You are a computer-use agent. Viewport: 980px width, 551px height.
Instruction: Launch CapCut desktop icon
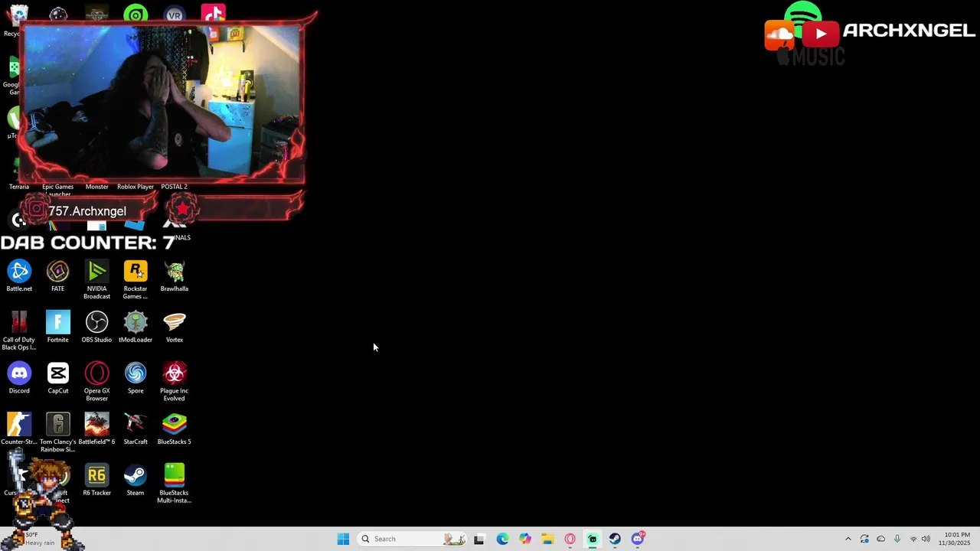(x=57, y=378)
